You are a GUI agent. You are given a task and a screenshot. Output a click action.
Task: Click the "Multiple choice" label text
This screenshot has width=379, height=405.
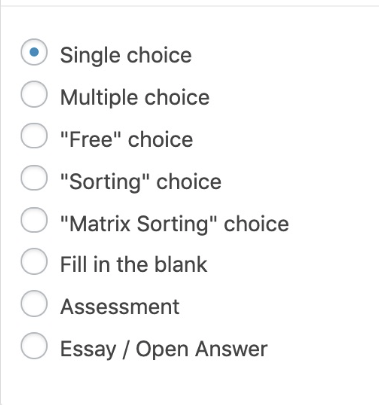(135, 97)
